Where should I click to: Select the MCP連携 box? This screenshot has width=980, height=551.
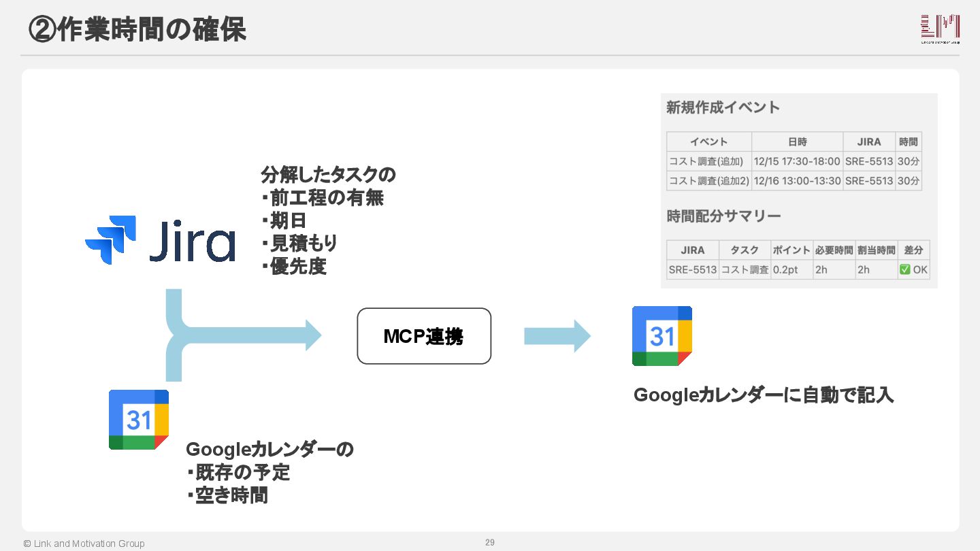[424, 336]
